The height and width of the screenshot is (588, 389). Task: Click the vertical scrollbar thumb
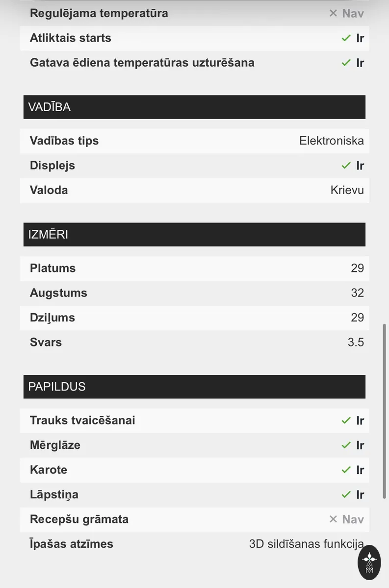point(384,412)
